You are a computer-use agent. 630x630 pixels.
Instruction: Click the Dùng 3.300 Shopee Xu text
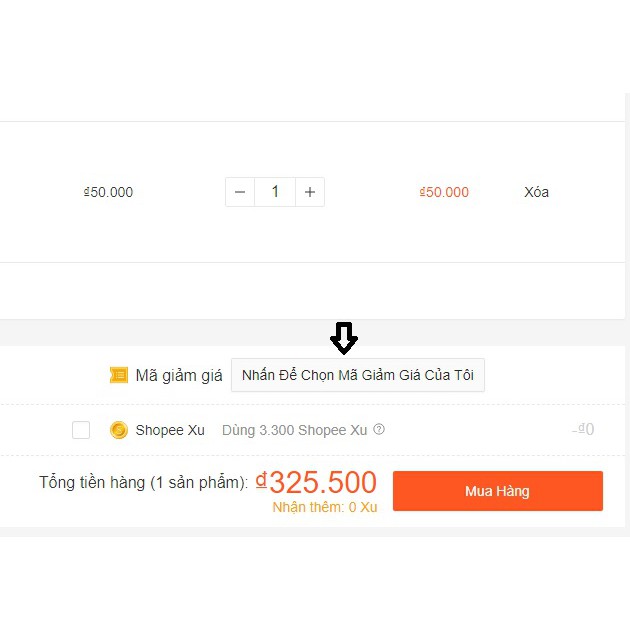[x=295, y=430]
